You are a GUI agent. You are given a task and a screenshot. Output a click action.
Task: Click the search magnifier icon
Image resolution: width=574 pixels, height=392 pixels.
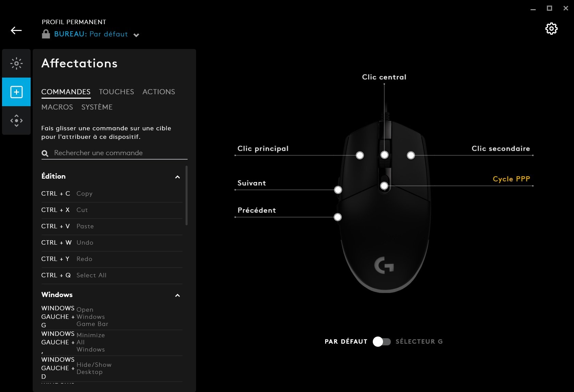45,153
